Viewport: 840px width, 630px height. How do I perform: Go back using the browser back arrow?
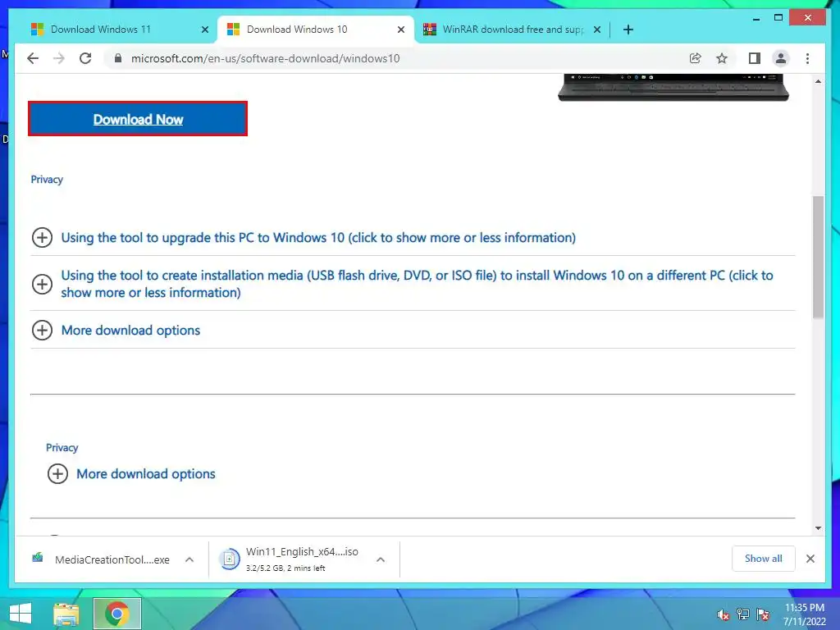point(33,58)
